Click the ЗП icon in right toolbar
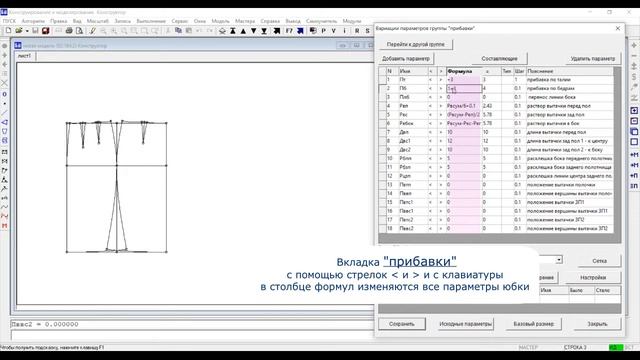This screenshot has height=360, width=640. pyautogui.click(x=634, y=186)
